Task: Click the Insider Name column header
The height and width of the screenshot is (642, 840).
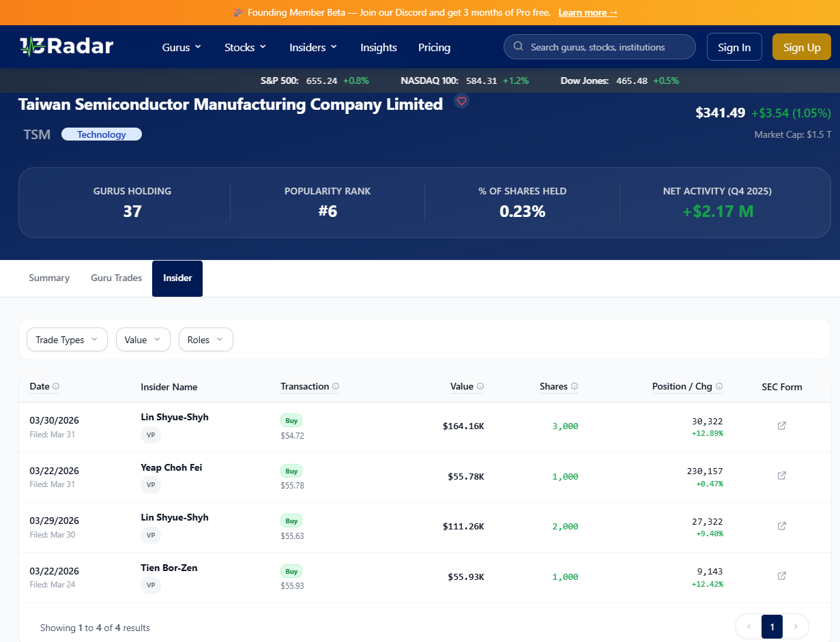Action: point(169,387)
